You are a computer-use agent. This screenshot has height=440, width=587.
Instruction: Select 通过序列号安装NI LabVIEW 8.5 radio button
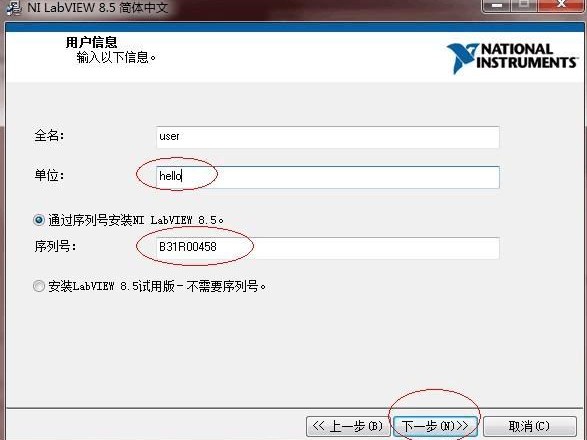click(x=39, y=220)
